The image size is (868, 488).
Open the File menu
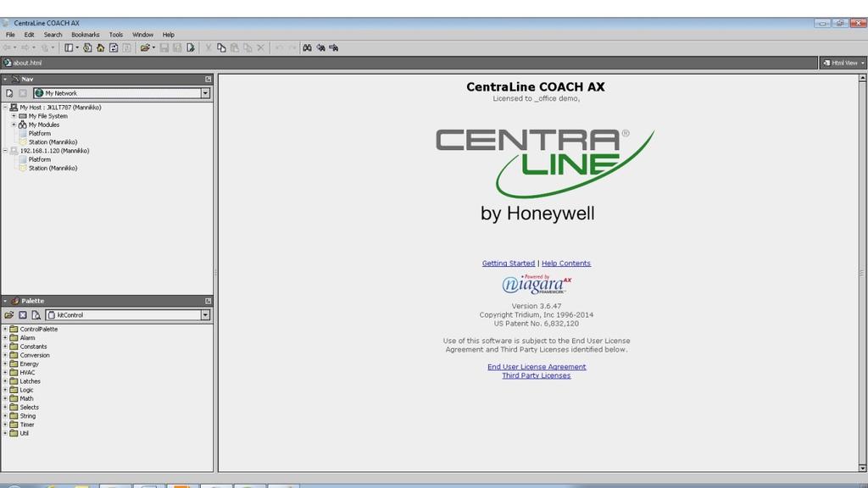(10, 34)
